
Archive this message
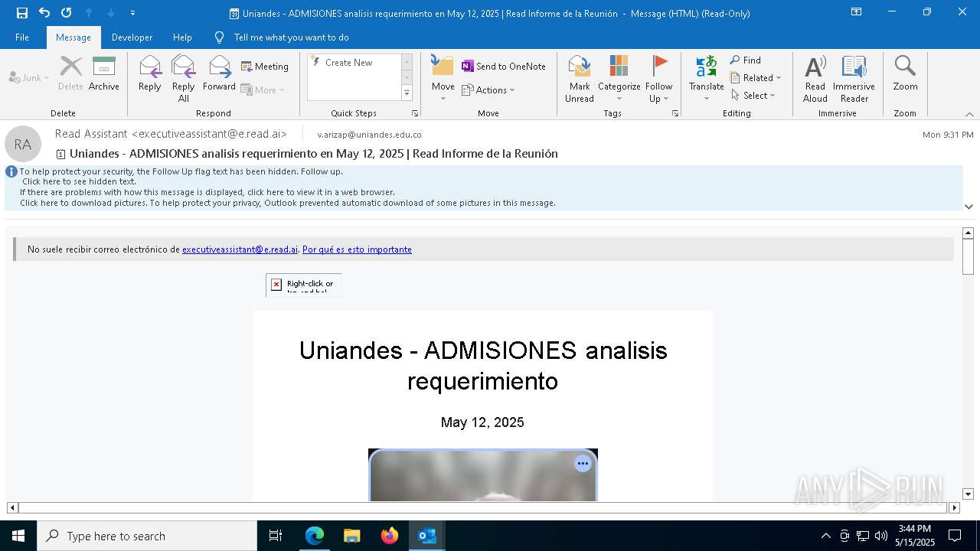click(x=104, y=74)
